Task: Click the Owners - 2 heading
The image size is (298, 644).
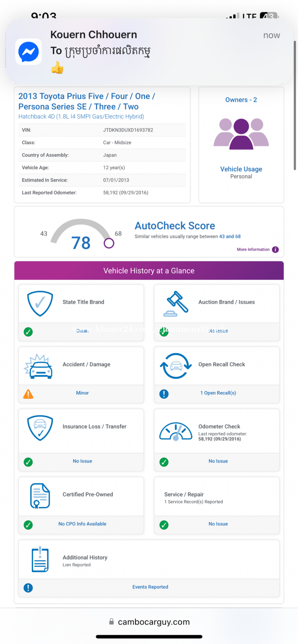Action: pos(241,100)
